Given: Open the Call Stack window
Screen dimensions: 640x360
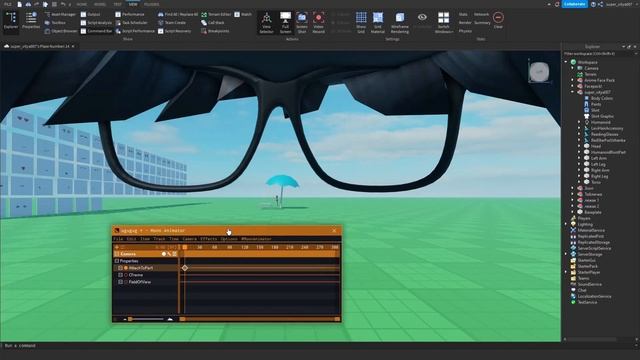Looking at the screenshot, I should pyautogui.click(x=213, y=23).
